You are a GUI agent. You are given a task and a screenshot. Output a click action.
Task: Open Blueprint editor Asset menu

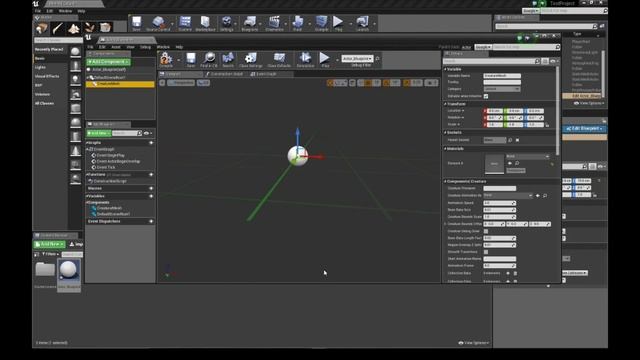click(116, 47)
